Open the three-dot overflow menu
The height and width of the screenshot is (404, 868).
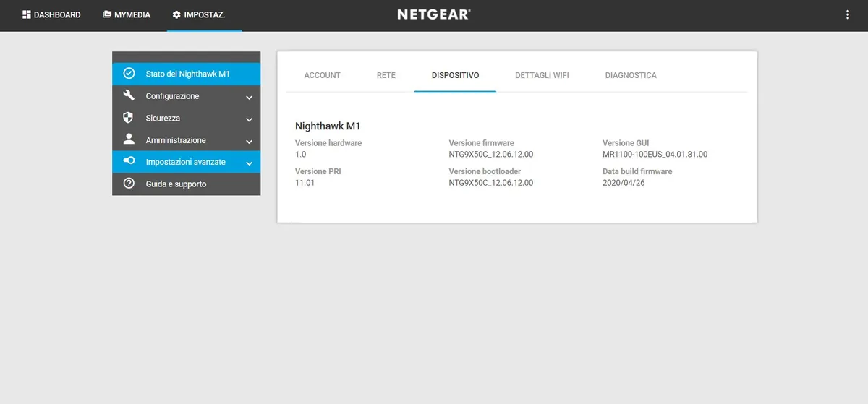(x=848, y=14)
